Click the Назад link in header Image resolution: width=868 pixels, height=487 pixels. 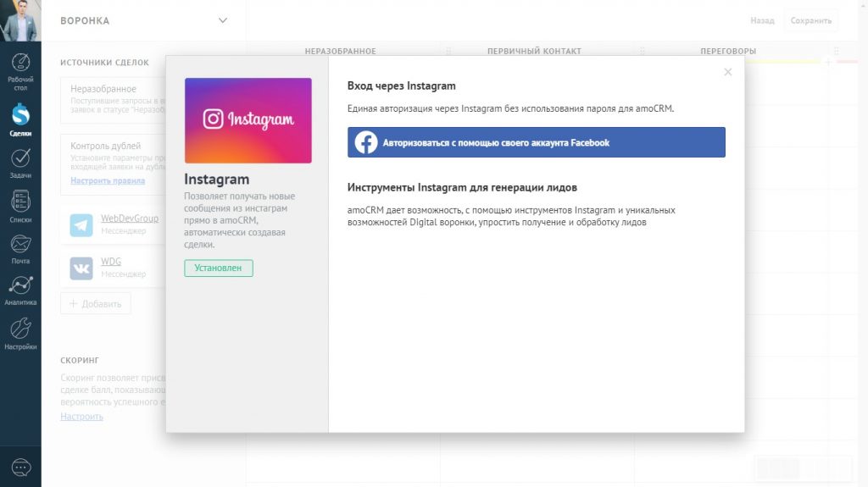coord(762,20)
